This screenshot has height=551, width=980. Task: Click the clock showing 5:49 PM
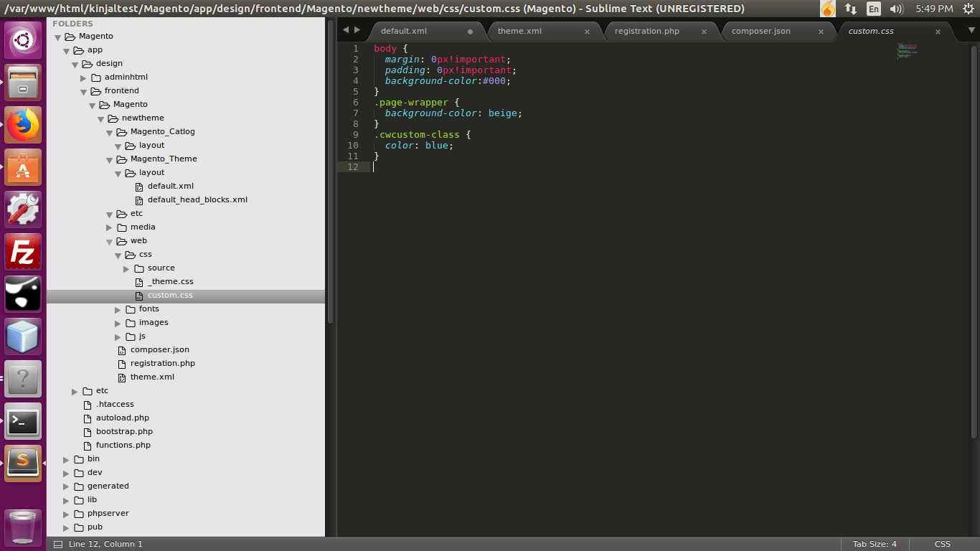934,9
